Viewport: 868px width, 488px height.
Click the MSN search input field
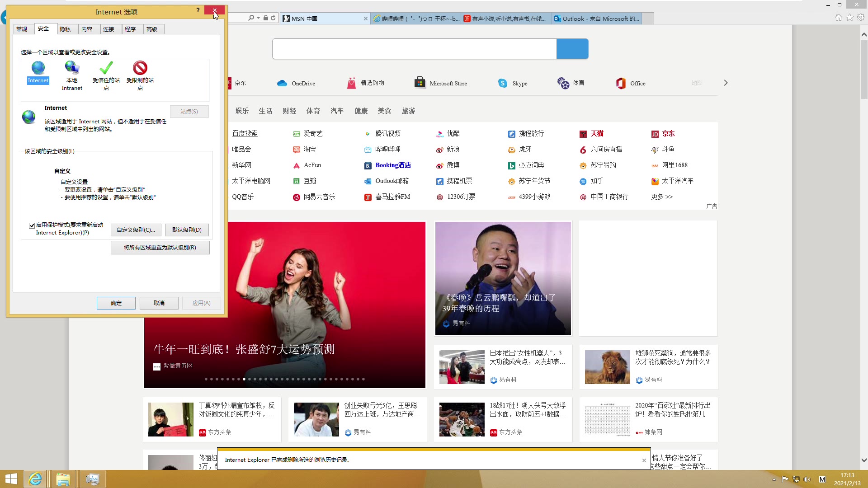tap(414, 49)
